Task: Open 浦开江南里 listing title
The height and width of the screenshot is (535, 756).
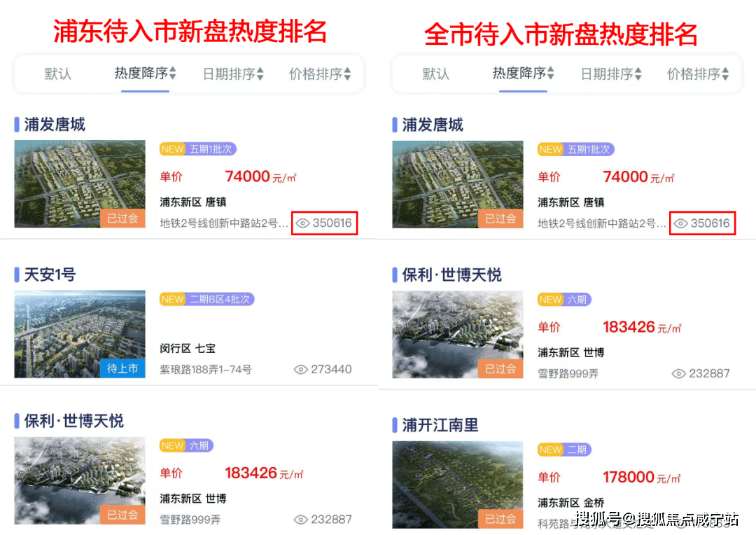Action: [440, 425]
